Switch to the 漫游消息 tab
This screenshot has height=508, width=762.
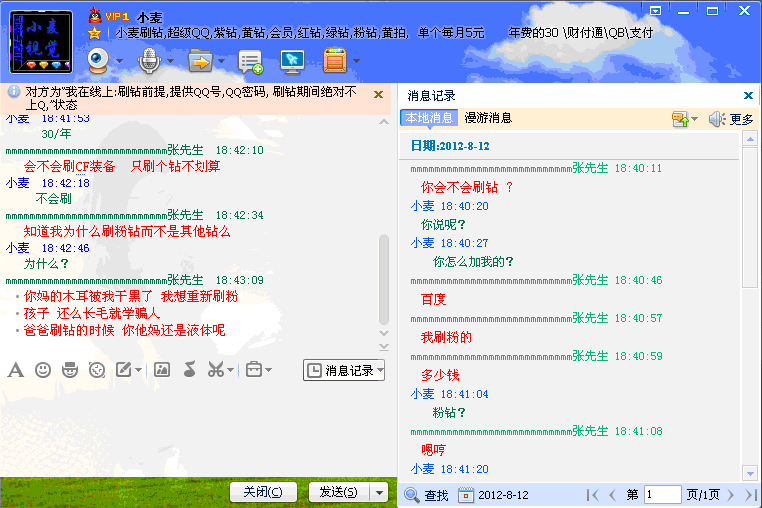pos(488,118)
